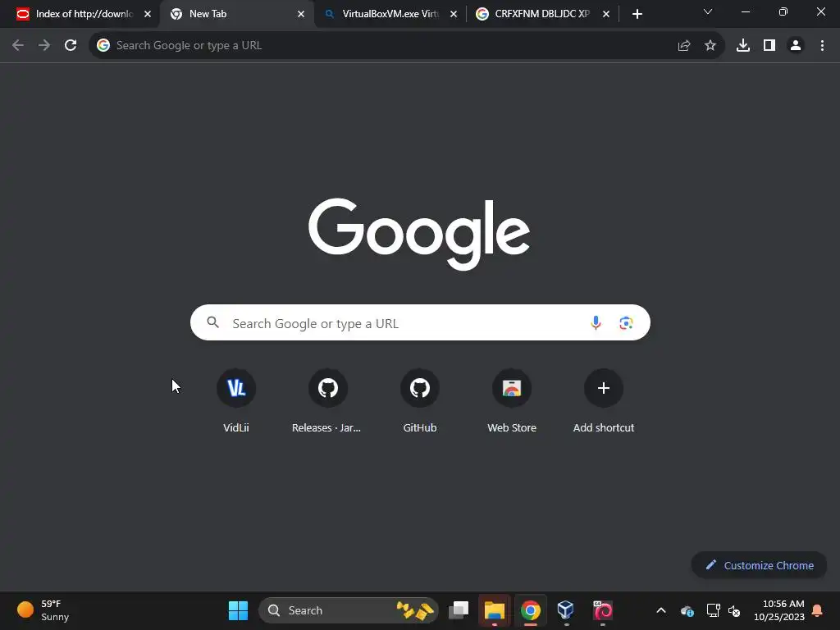Search by image with Google Lens icon

[x=626, y=322]
